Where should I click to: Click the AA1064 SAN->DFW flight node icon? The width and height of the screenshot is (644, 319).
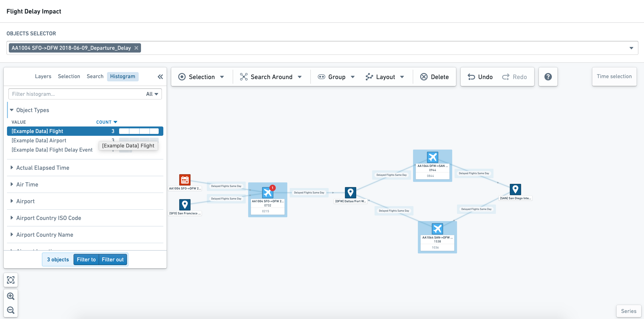437,229
